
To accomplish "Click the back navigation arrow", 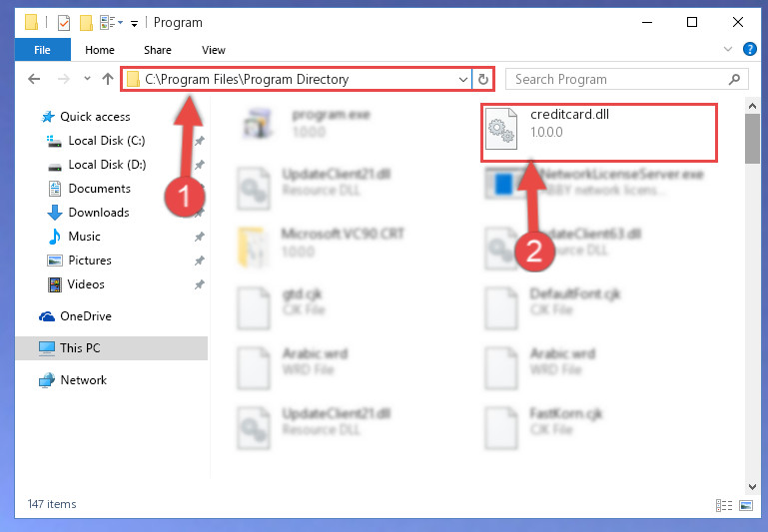I will [x=34, y=79].
